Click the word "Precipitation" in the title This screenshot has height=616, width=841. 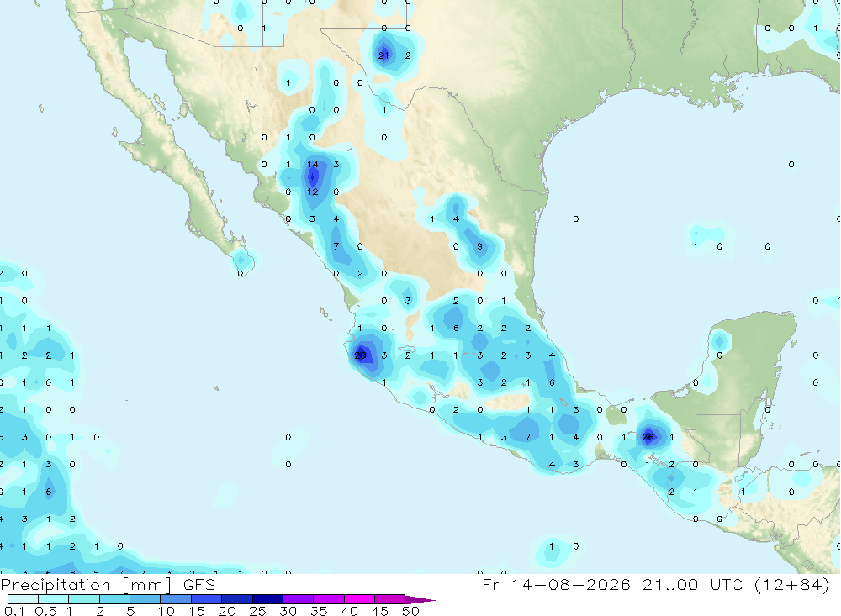(x=56, y=585)
